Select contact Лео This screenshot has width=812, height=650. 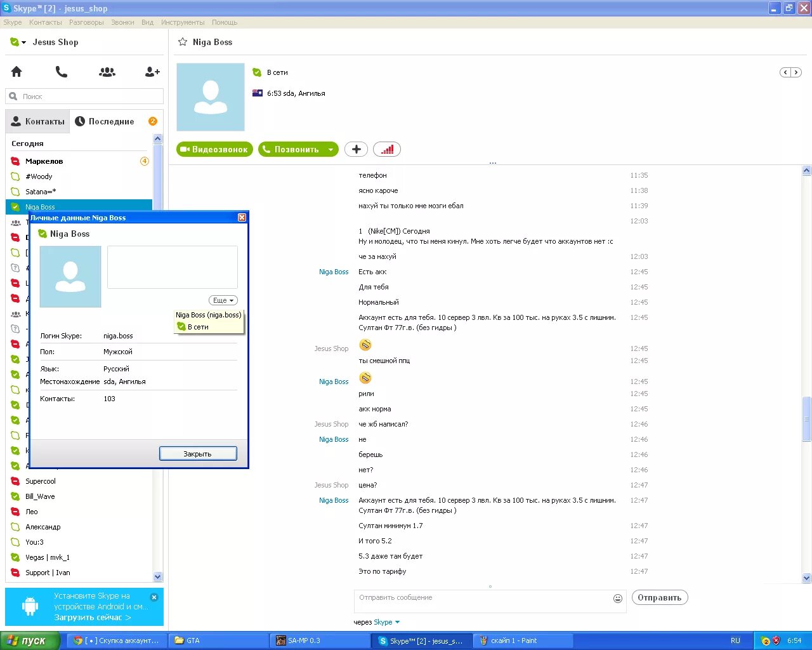click(79, 512)
